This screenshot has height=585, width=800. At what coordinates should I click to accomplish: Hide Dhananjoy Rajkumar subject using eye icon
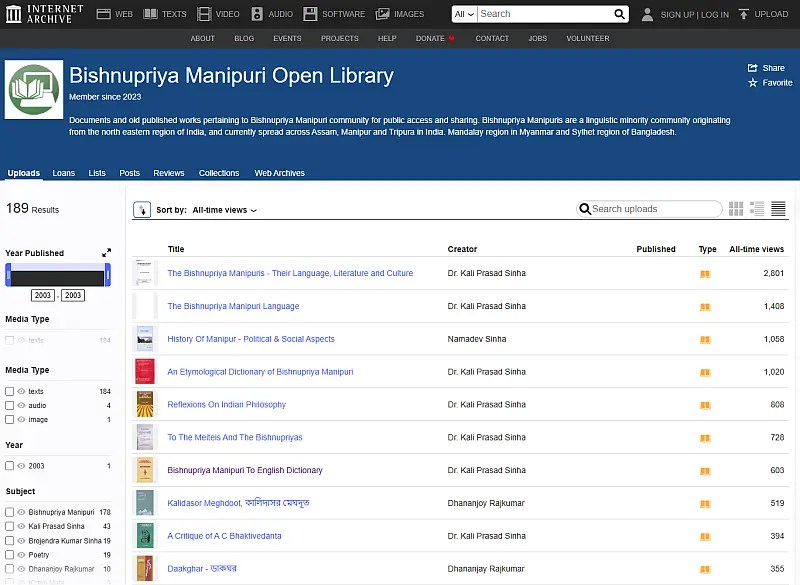click(21, 569)
